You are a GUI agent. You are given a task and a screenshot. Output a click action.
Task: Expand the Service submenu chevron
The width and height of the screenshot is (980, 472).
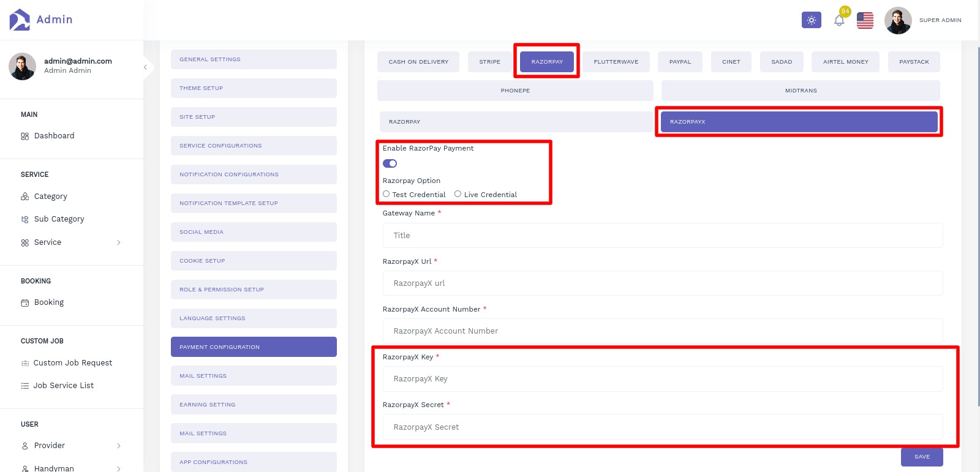[x=119, y=243]
